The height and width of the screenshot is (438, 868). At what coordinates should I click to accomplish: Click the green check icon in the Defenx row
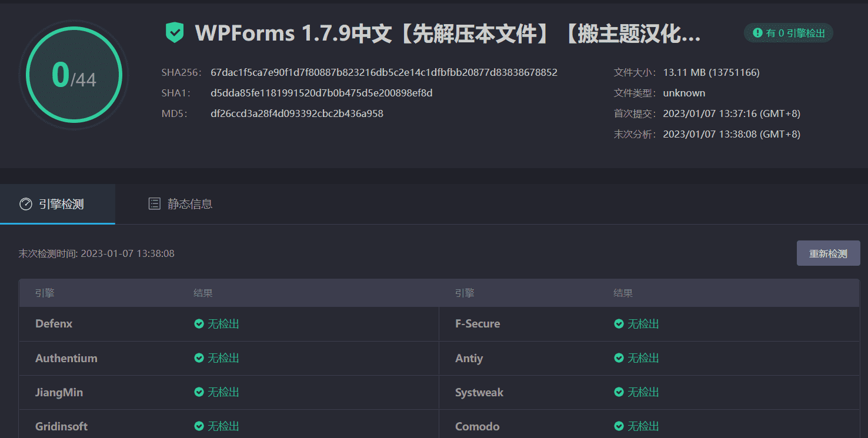click(199, 324)
